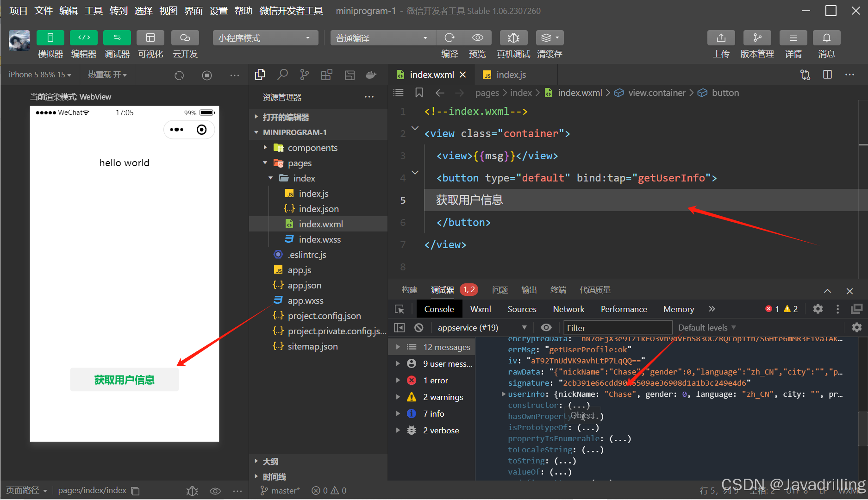This screenshot has height=500, width=868.
Task: Click the simulator refresh icon
Action: (179, 75)
